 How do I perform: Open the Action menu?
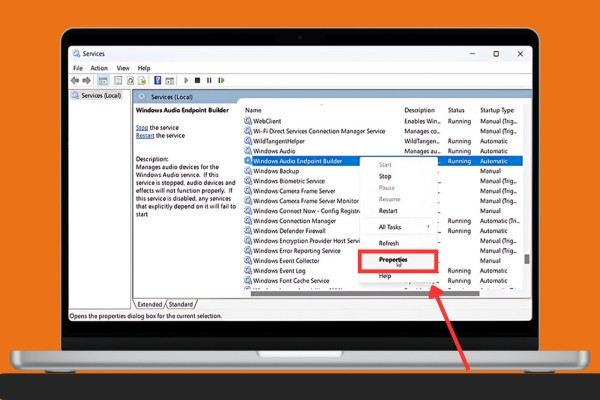click(x=99, y=68)
